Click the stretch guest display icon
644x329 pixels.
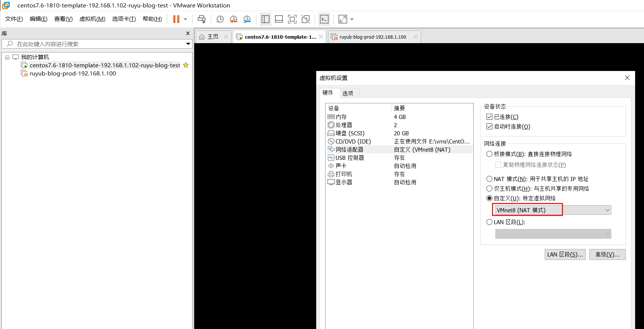pos(343,19)
